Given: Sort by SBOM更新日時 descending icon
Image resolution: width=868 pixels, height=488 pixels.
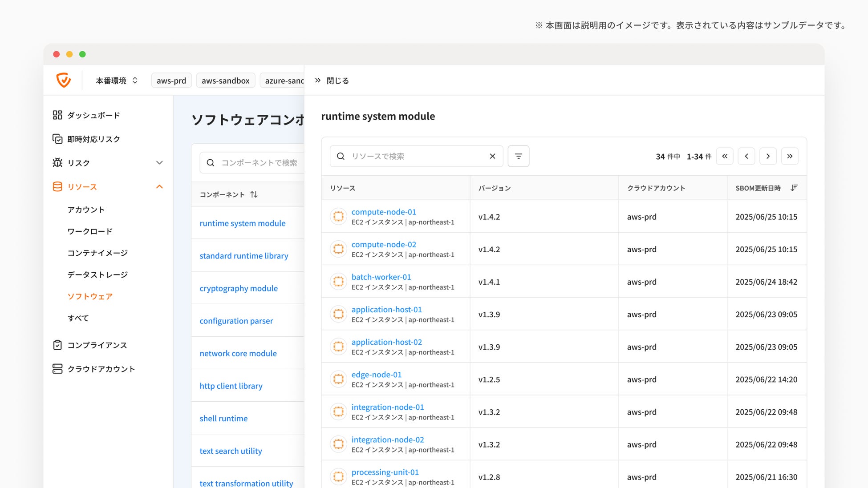Looking at the screenshot, I should click(x=794, y=188).
